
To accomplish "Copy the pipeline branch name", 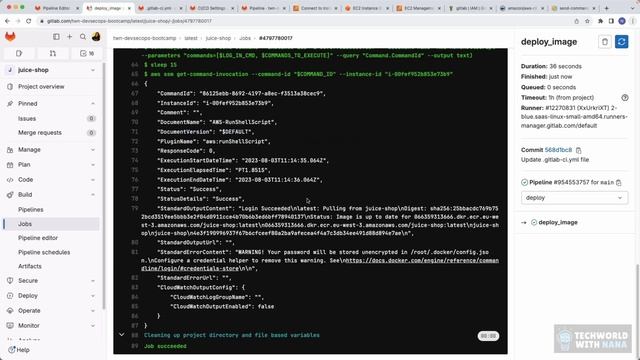I will point(619,182).
